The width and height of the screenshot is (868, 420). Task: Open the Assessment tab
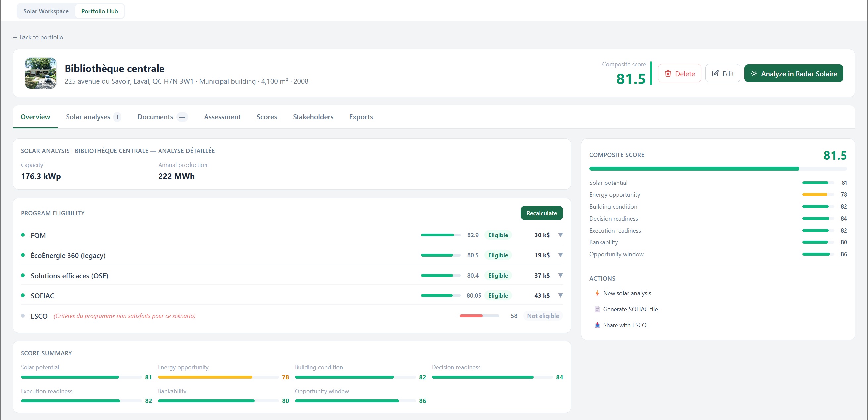point(222,117)
